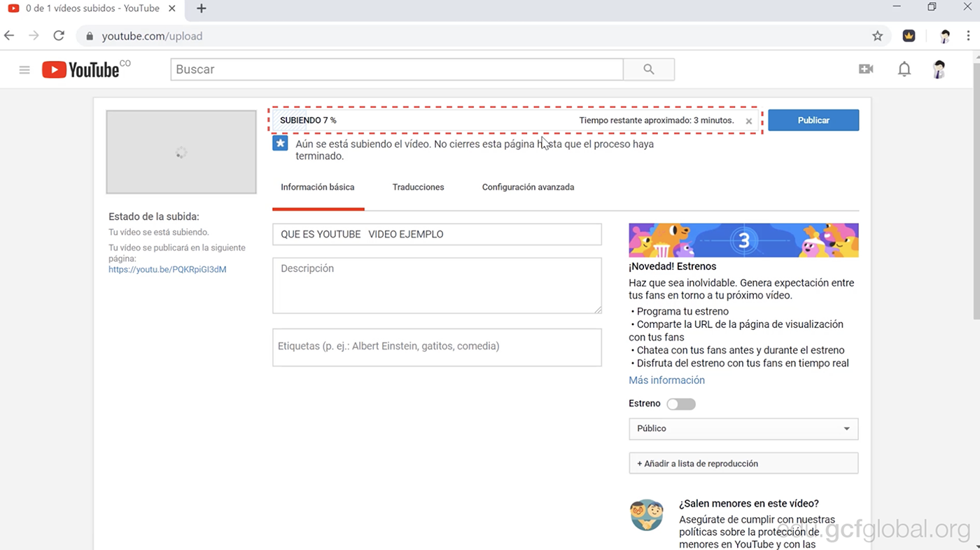Reload the page
This screenshot has height=550, width=980.
click(59, 36)
